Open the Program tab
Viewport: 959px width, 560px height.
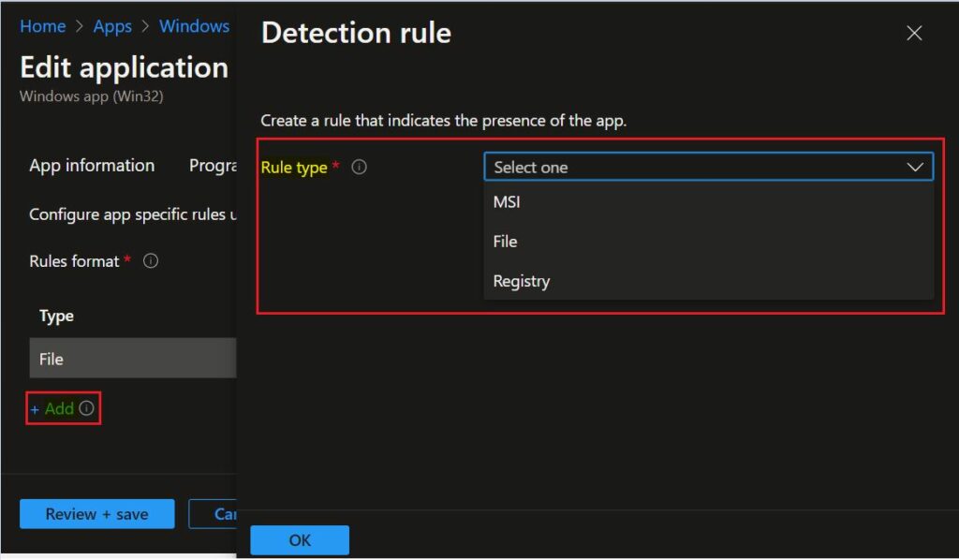(x=214, y=165)
